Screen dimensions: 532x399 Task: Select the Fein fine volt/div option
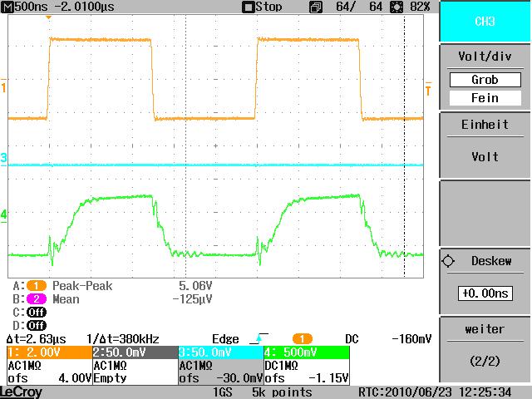485,98
